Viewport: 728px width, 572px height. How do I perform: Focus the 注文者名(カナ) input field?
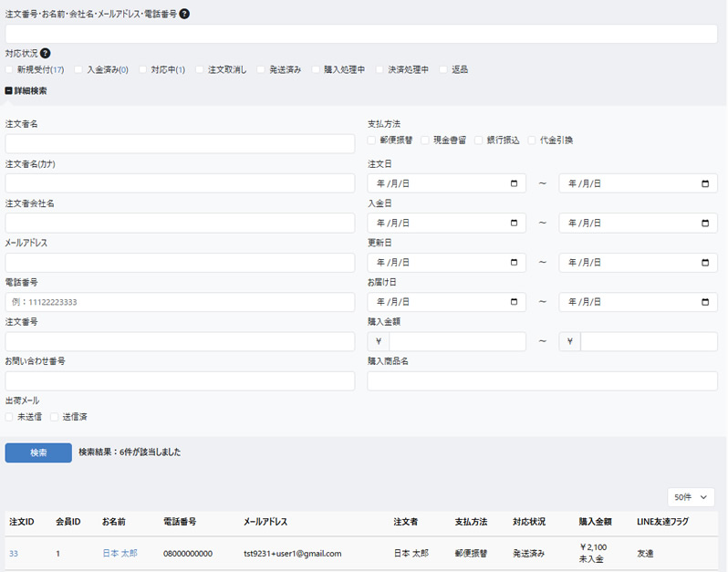[x=180, y=183]
